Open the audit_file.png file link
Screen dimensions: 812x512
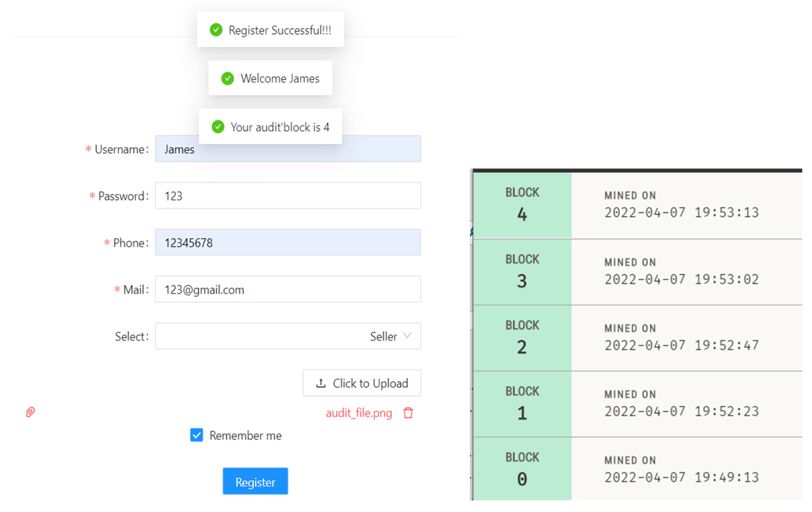[x=359, y=413]
